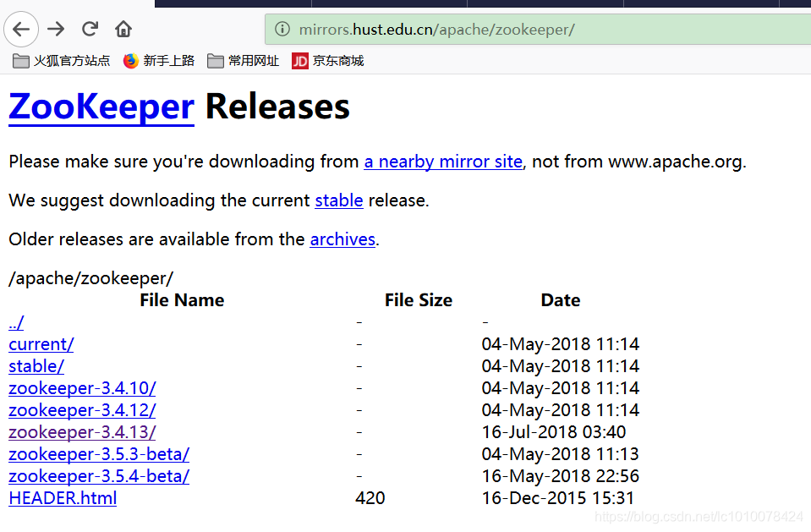Reload the page with the refresh icon

90,29
